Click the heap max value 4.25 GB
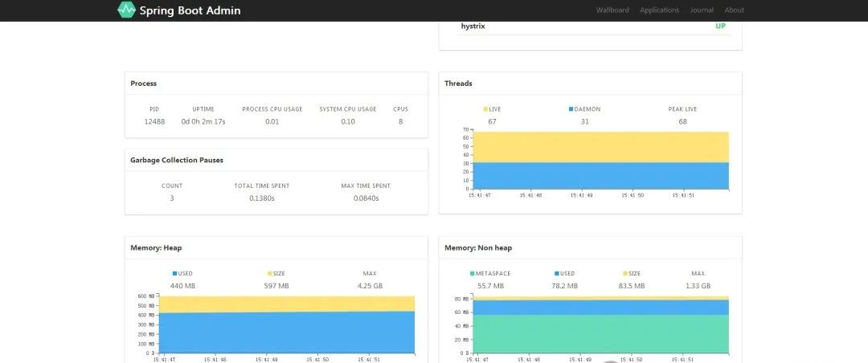868x363 pixels. tap(369, 286)
